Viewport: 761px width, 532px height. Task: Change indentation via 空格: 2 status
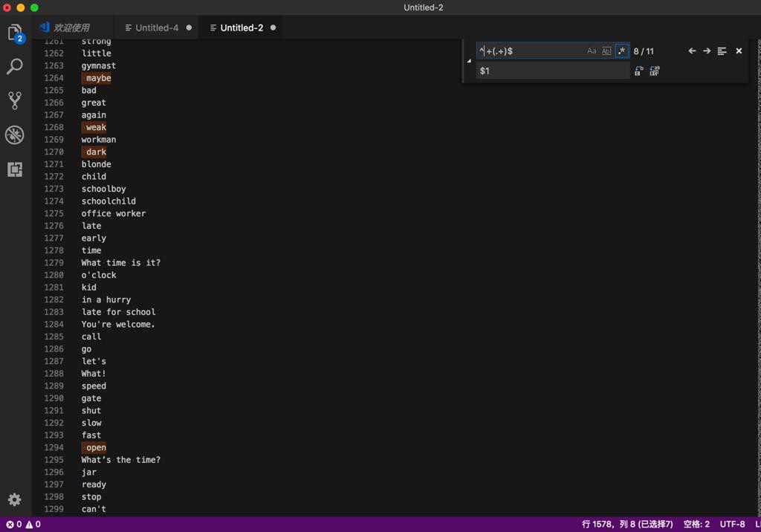(696, 525)
